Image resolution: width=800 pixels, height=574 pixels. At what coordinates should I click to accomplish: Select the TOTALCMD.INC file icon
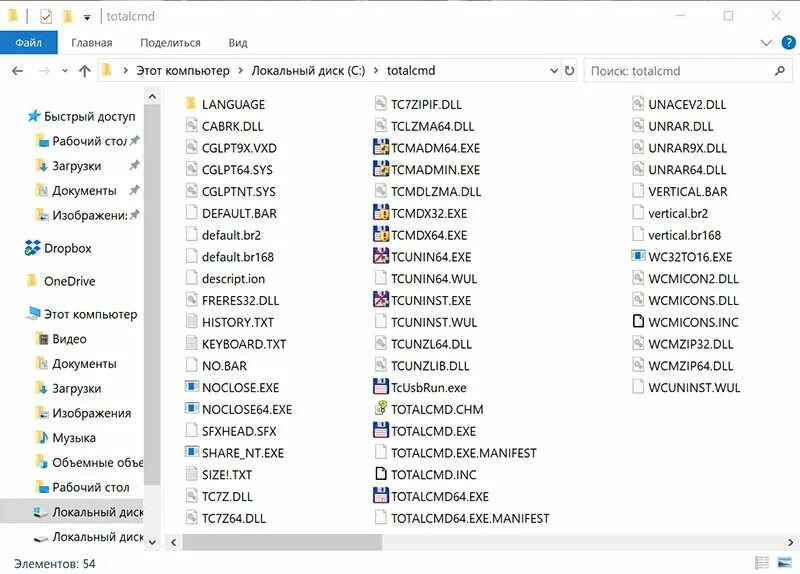[x=381, y=474]
